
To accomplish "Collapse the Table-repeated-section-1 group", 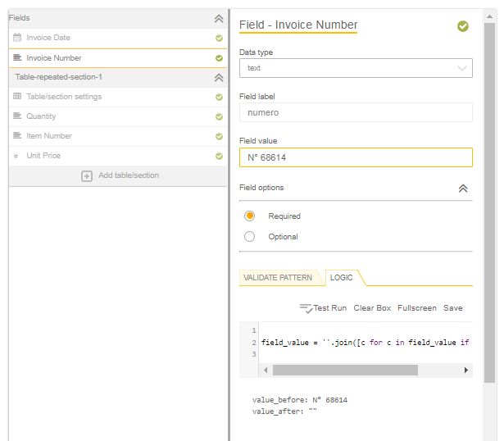I will click(x=219, y=78).
